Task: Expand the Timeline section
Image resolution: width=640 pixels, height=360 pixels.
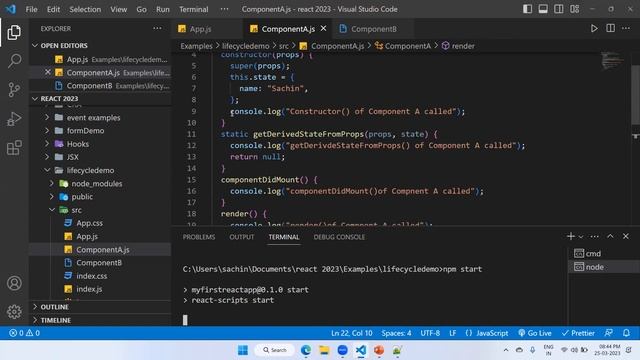Action: click(100, 320)
